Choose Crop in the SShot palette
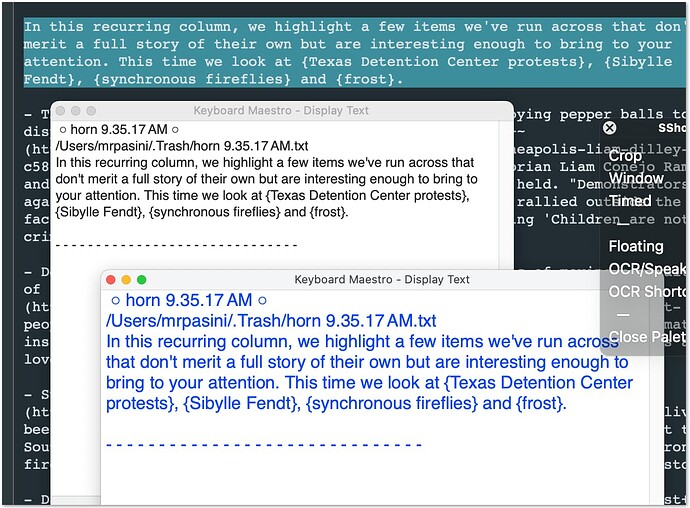Viewport: 690px width, 508px height. coord(626,155)
